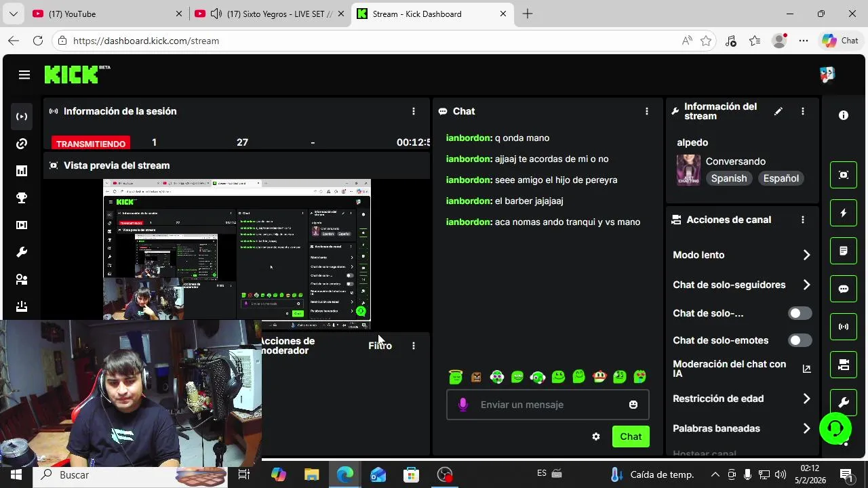Toggle the session info broadcast widget on right rail

click(x=844, y=327)
